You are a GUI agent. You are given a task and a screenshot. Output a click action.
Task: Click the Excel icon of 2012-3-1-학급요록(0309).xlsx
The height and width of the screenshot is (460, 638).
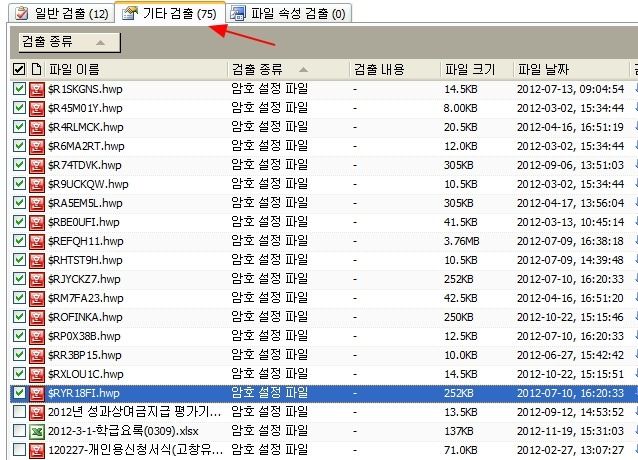click(37, 431)
